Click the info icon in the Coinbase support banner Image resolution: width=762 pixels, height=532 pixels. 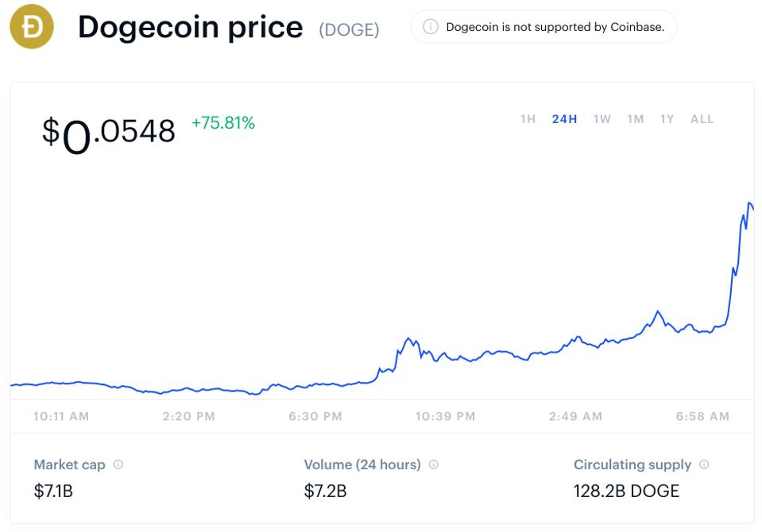[430, 26]
